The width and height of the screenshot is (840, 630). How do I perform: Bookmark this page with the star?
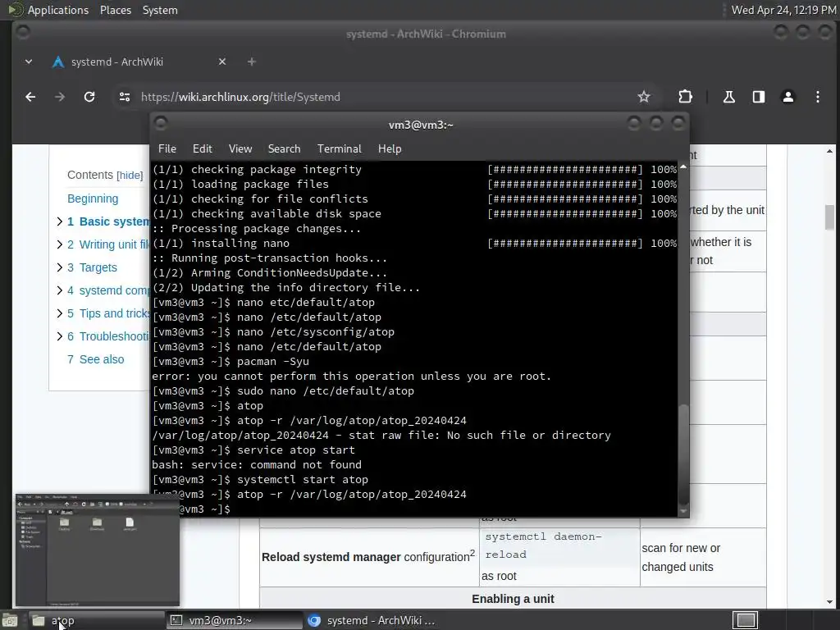tap(644, 97)
